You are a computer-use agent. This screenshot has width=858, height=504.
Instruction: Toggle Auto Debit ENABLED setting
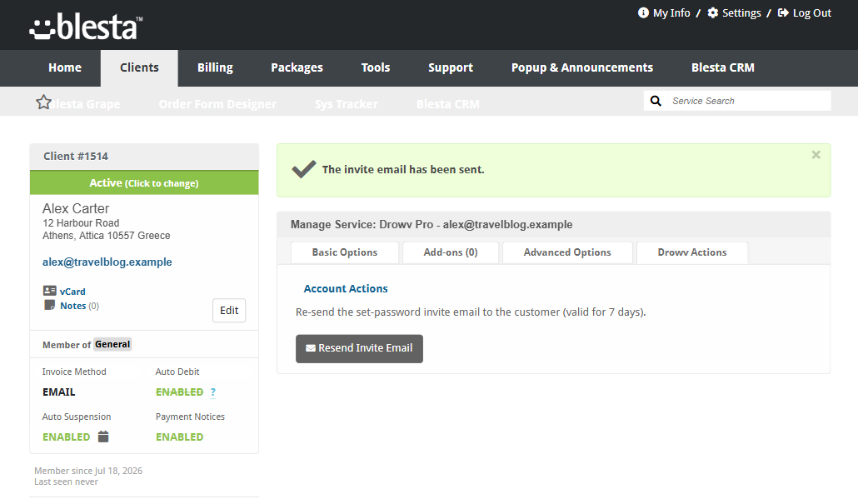pos(179,392)
